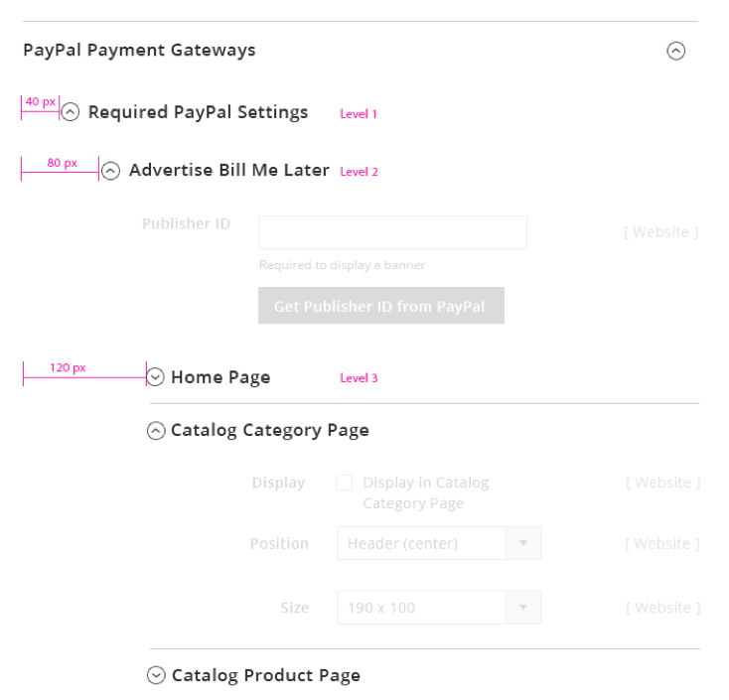Screen dimensions: 729x700
Task: Click the PayPal Payment Gateways heading
Action: click(x=139, y=50)
